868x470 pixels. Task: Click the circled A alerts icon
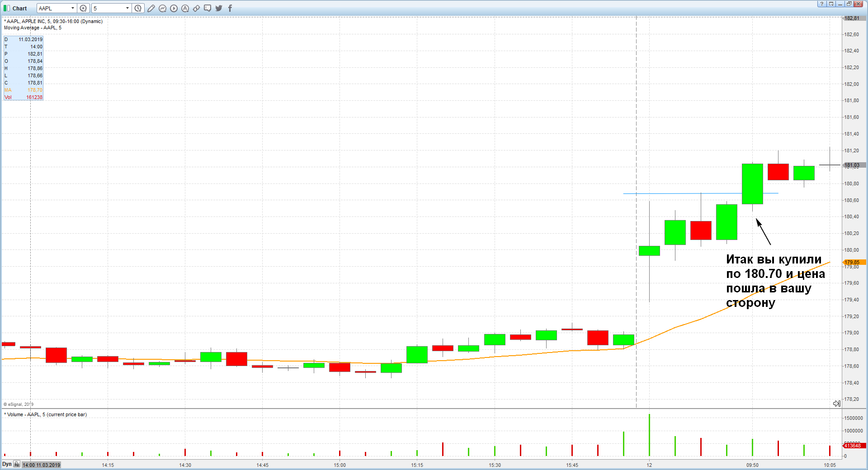point(185,8)
